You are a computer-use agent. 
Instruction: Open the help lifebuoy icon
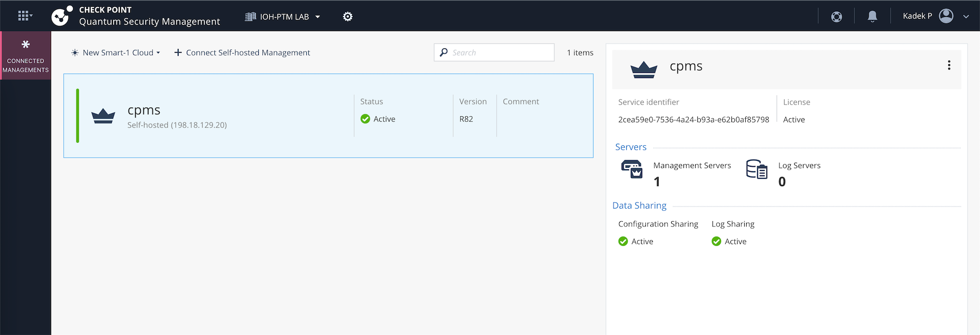(x=836, y=17)
